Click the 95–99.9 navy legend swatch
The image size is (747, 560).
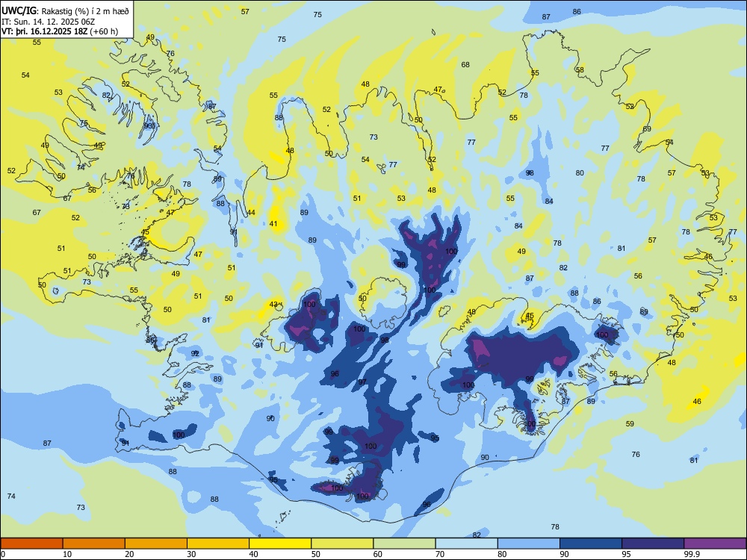pos(653,544)
